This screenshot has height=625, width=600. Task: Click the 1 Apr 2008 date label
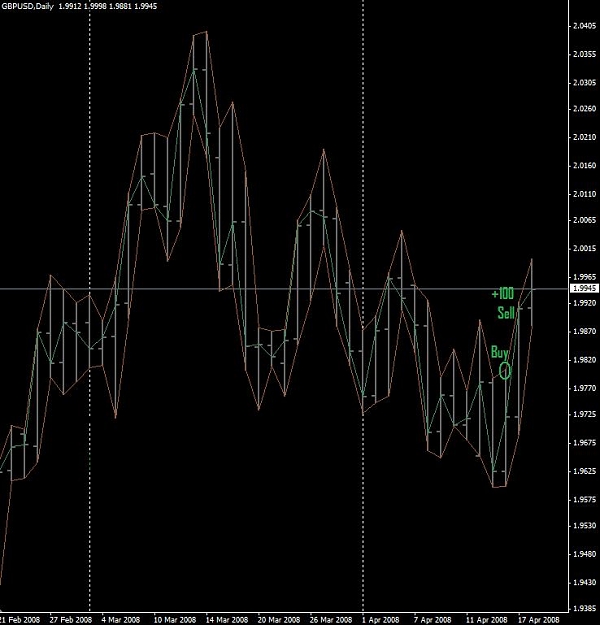click(381, 620)
